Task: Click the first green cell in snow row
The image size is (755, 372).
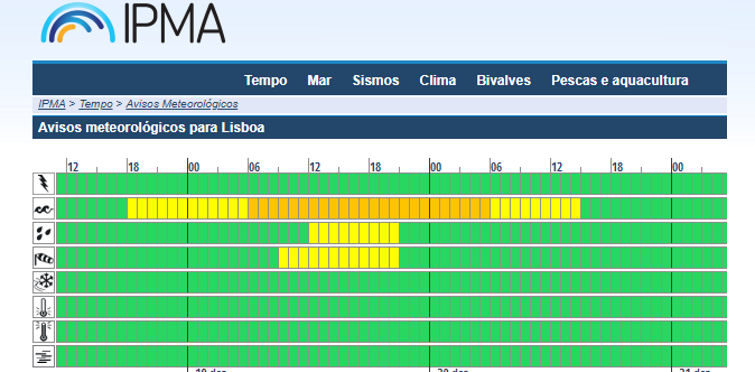Action: tap(61, 282)
